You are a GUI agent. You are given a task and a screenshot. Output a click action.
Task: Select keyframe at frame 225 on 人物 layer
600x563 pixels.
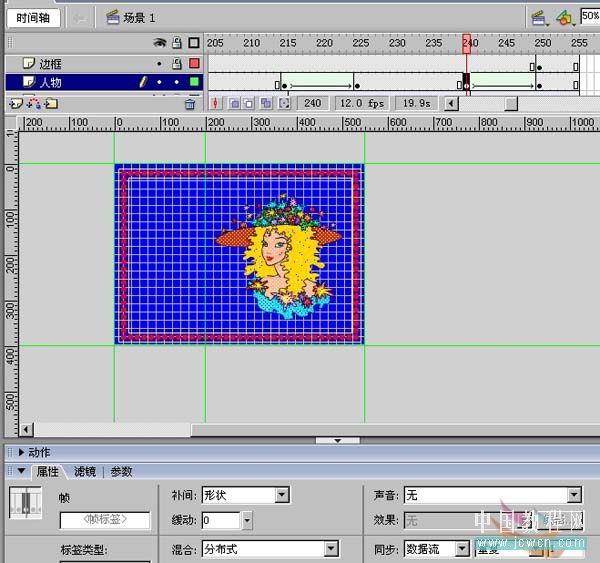[x=357, y=85]
